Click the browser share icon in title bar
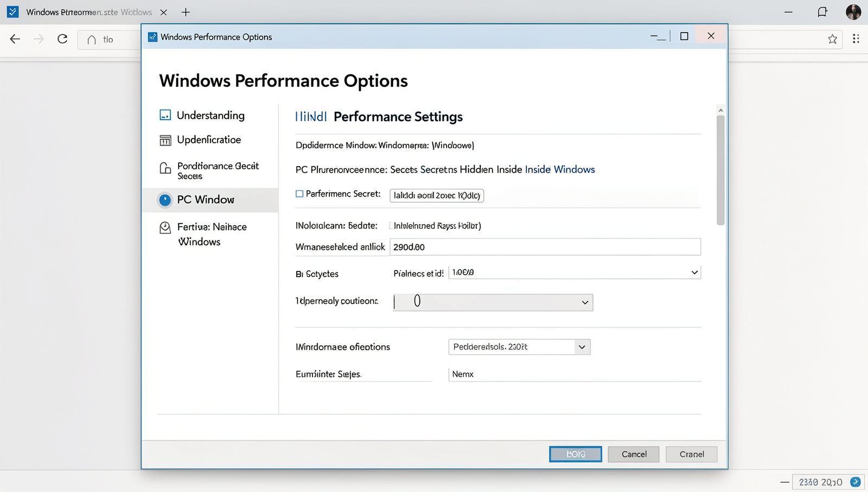 pos(822,12)
